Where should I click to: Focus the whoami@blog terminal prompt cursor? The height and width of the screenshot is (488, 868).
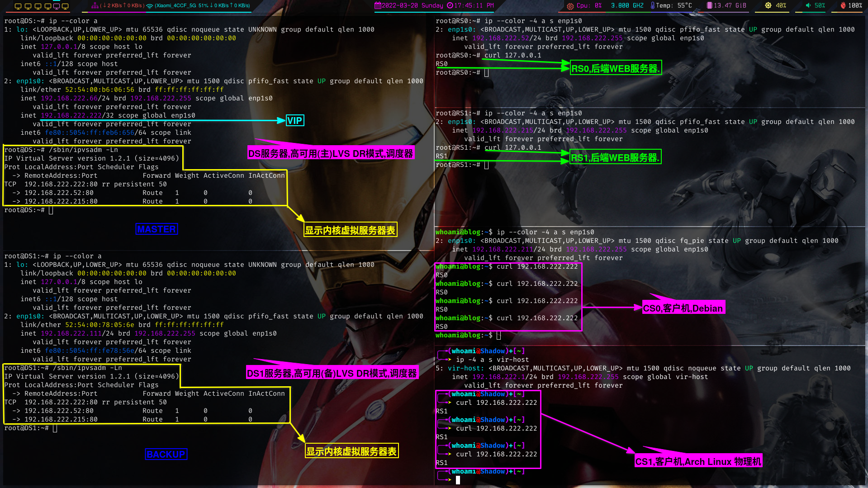tap(498, 336)
